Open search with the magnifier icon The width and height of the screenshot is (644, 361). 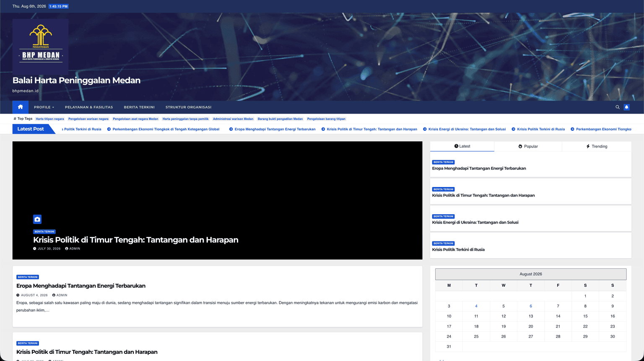click(x=618, y=107)
